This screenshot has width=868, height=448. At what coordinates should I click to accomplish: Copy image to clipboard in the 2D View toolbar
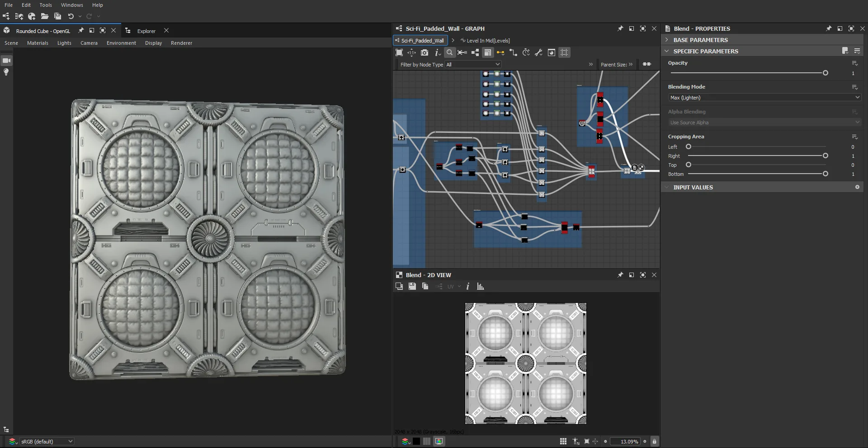click(x=425, y=286)
